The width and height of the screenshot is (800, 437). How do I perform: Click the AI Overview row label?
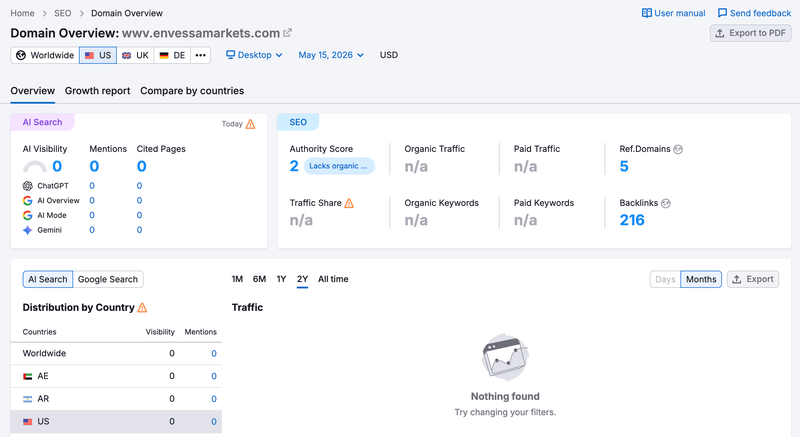pos(58,200)
